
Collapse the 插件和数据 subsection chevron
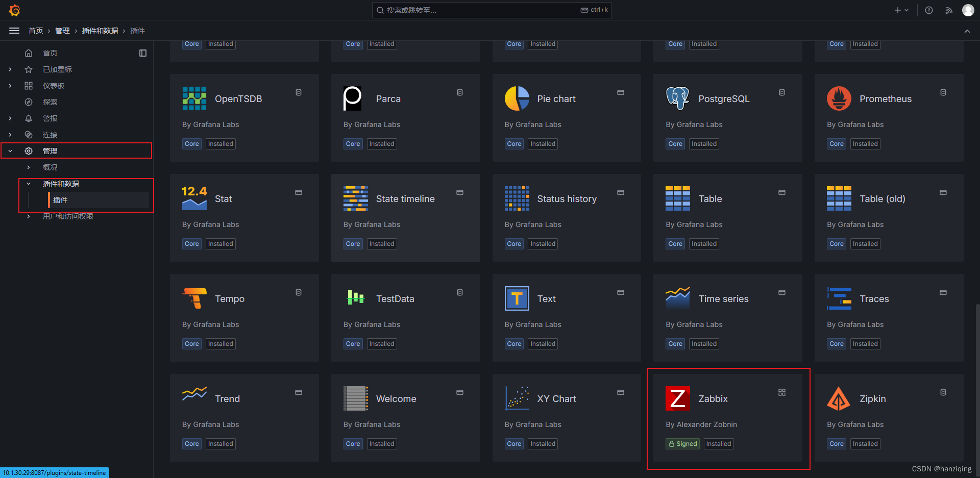pyautogui.click(x=29, y=184)
